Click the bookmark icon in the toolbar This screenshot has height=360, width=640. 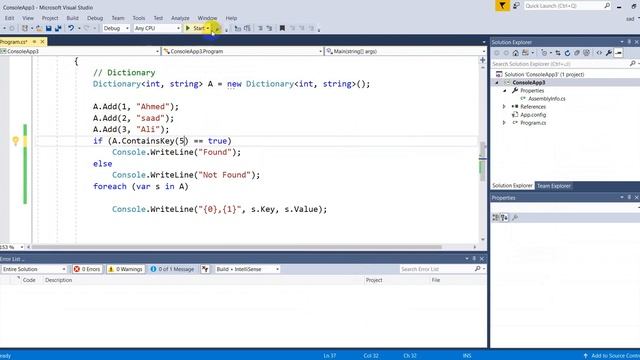(x=282, y=28)
